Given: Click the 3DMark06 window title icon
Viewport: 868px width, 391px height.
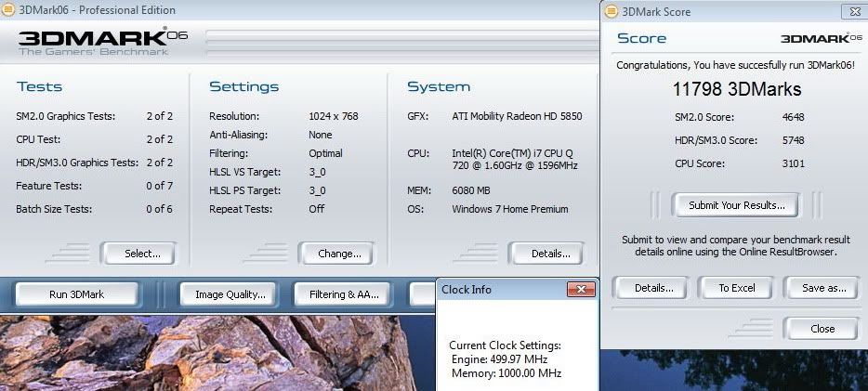Looking at the screenshot, I should point(8,10).
